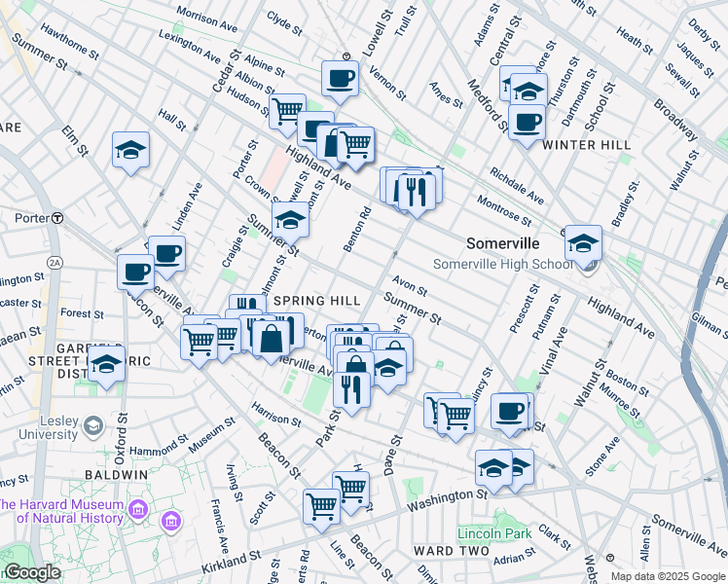This screenshot has width=728, height=584.
Task: Open the restaurant marker above Benton Rd
Action: (x=417, y=192)
